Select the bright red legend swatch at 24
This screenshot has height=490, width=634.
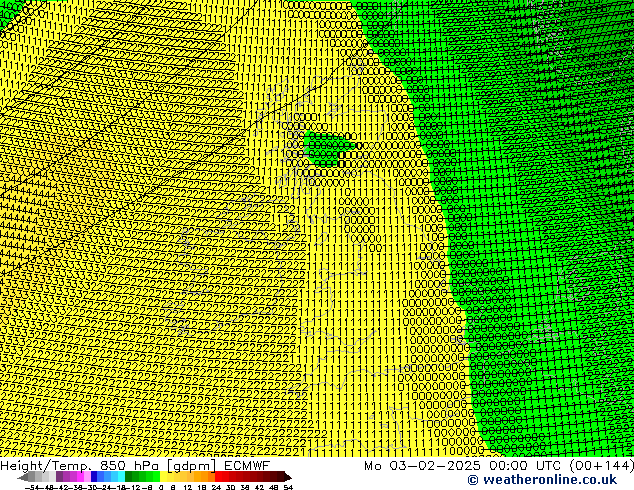tap(219, 476)
